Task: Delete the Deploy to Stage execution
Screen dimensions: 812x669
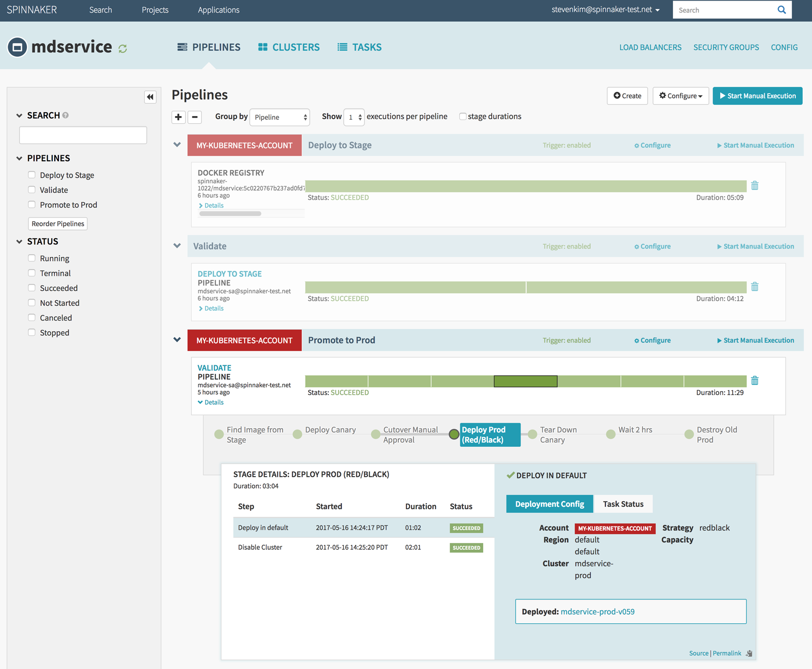Action: pos(755,186)
